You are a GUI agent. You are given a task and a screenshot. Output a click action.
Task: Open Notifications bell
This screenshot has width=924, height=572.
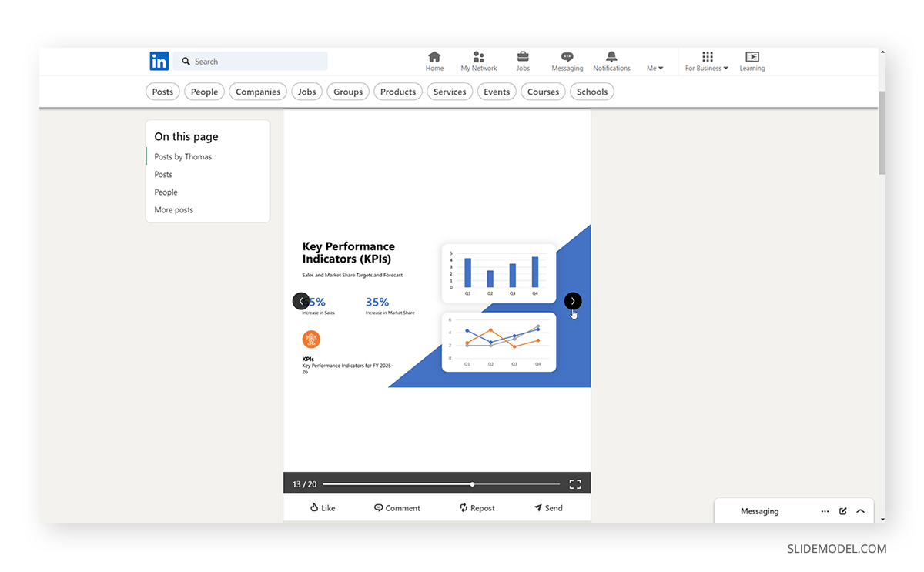pyautogui.click(x=612, y=62)
